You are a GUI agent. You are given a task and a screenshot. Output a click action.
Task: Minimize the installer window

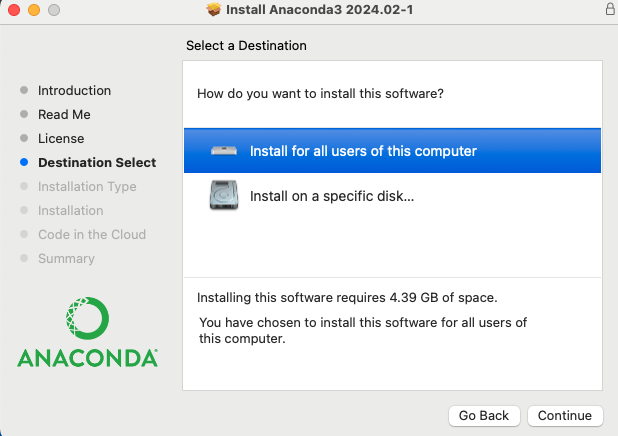34,9
